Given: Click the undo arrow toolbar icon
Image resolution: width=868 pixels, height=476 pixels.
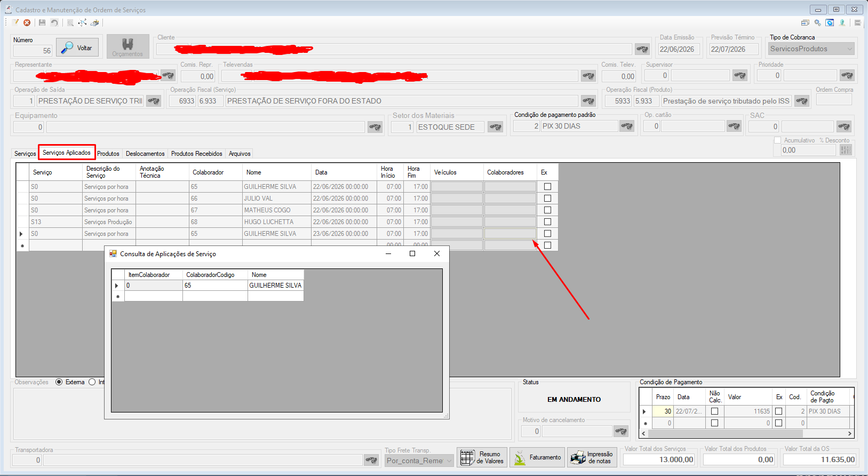Looking at the screenshot, I should (54, 22).
